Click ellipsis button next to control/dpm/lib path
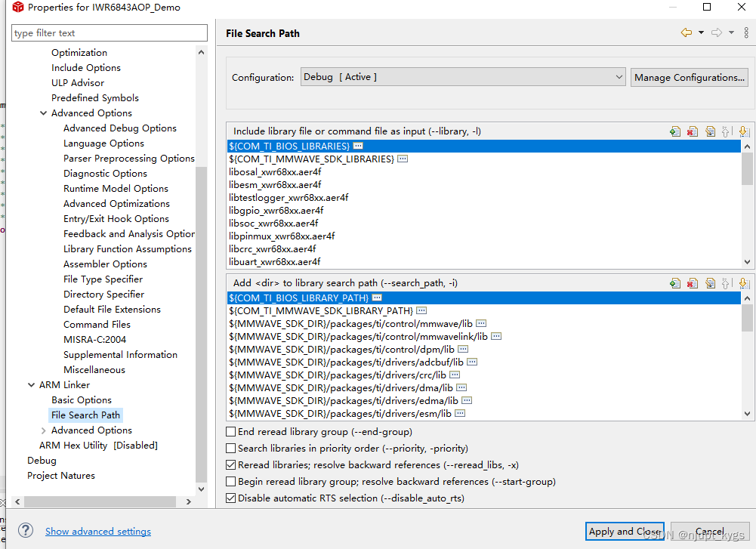The image size is (756, 549). point(463,348)
